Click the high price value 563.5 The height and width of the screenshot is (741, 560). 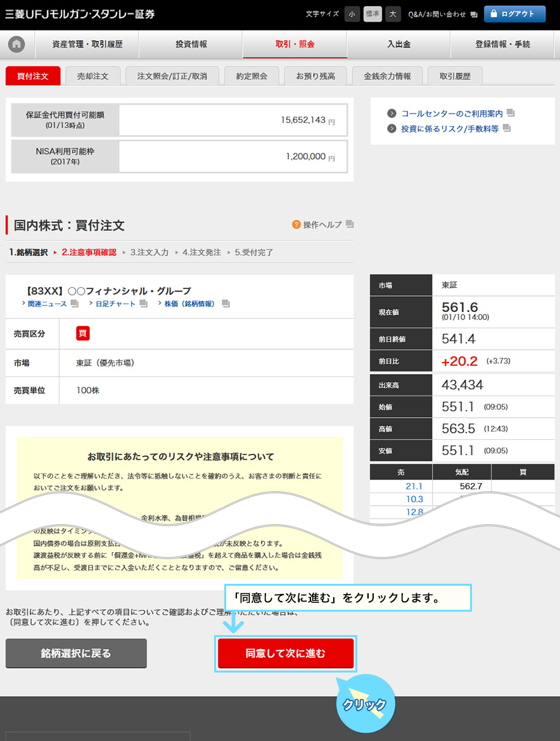[x=459, y=428]
